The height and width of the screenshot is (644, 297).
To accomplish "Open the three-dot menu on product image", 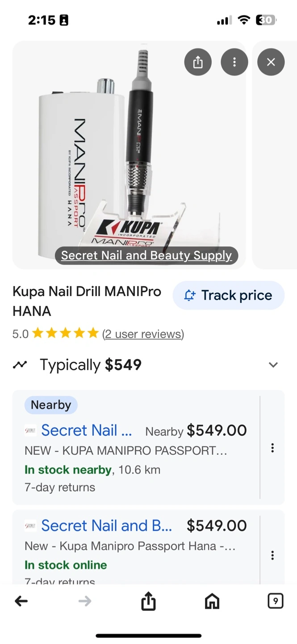I will 234,62.
